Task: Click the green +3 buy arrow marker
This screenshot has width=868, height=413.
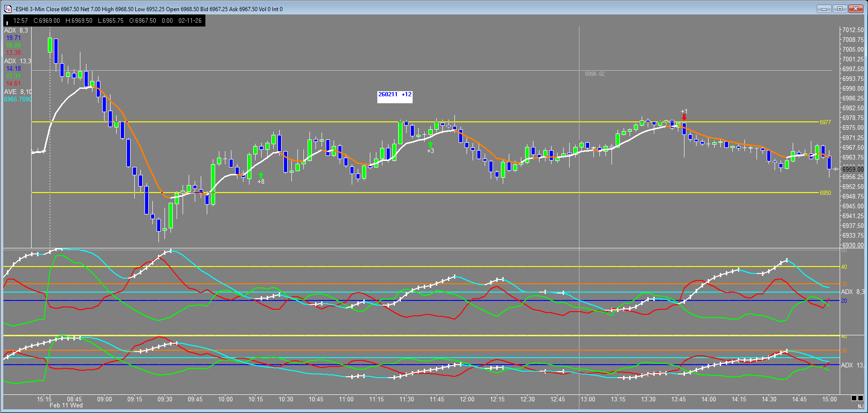Action: coord(430,145)
